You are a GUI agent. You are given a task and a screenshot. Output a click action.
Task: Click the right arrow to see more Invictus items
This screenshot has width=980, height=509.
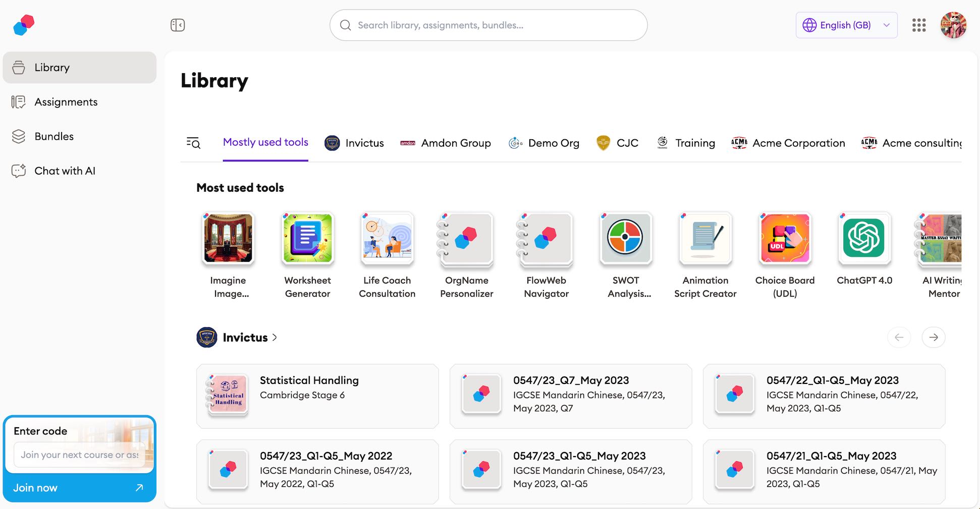[x=933, y=337]
